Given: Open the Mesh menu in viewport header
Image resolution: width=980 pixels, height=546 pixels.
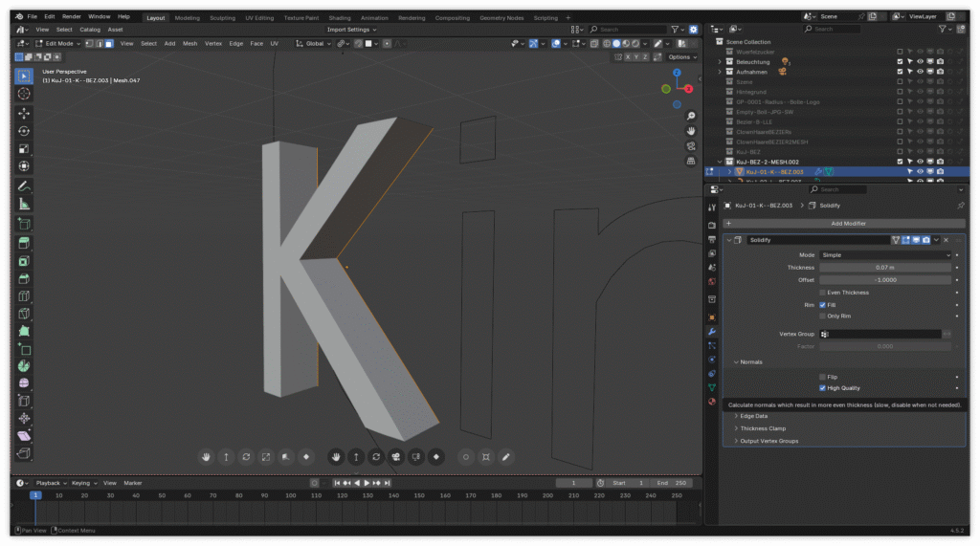Looking at the screenshot, I should click(190, 43).
